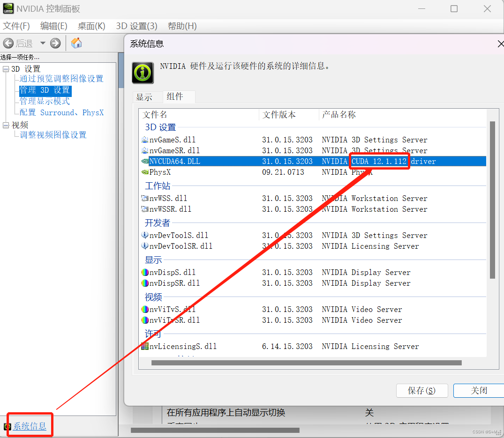Click the nvDevToolS.dll info icon

point(145,235)
